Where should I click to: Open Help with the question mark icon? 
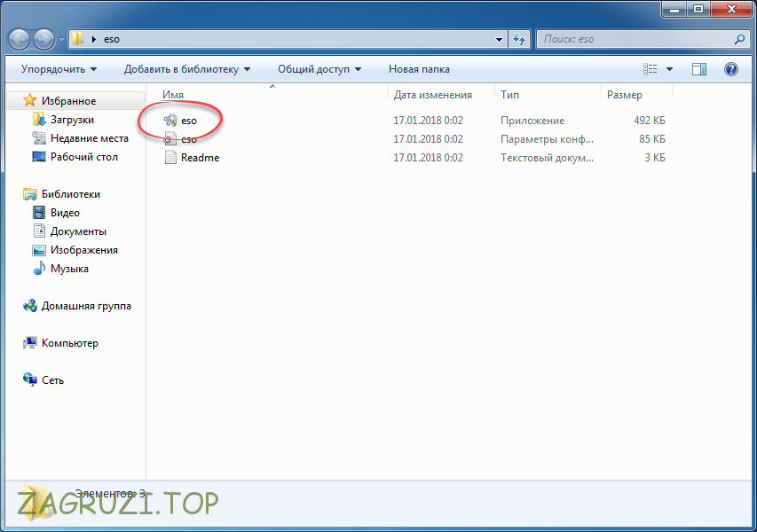click(731, 69)
